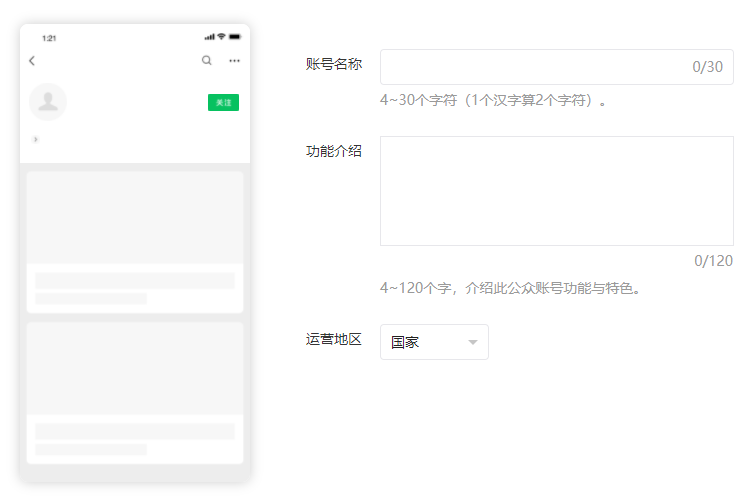Select the first article card image placeholder

click(x=135, y=218)
